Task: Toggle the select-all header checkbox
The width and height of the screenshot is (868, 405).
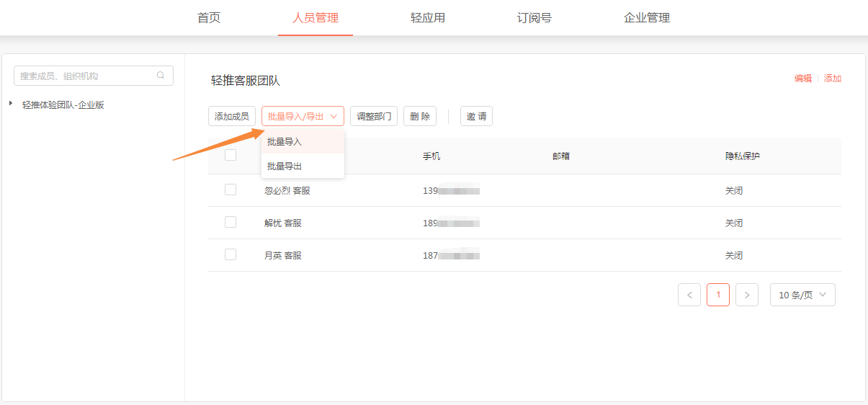Action: [x=231, y=155]
